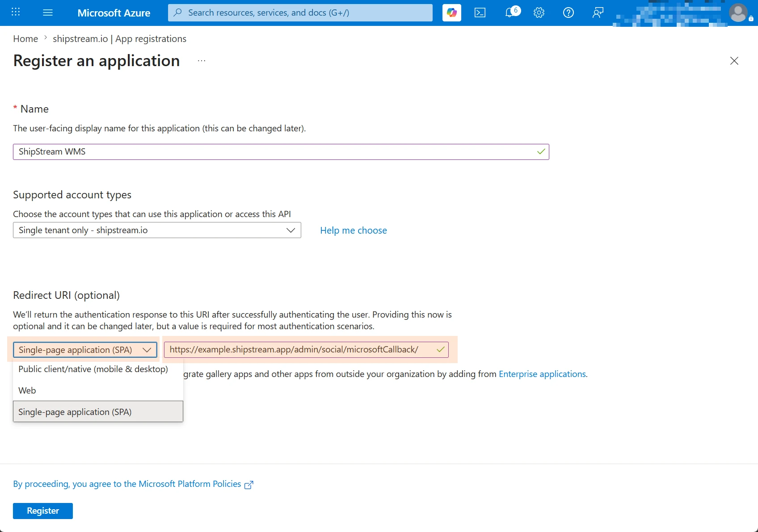Image resolution: width=758 pixels, height=532 pixels.
Task: Choose the Web platform option
Action: [98, 390]
